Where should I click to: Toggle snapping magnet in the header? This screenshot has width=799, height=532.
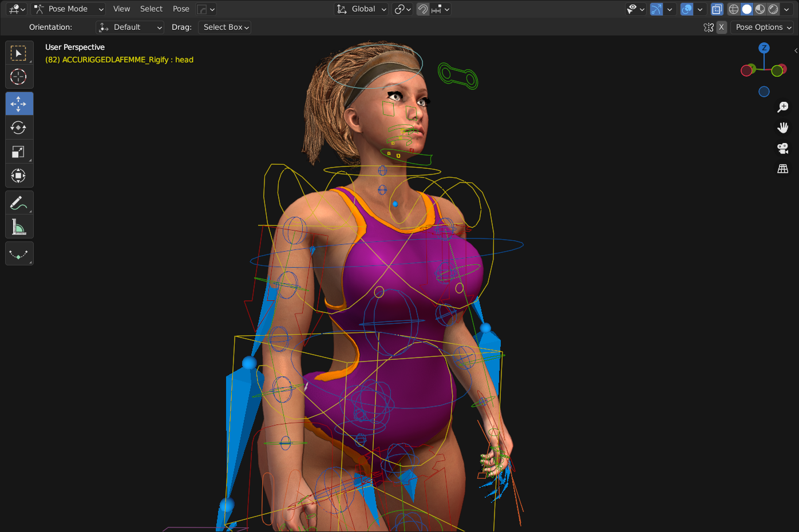tap(423, 9)
